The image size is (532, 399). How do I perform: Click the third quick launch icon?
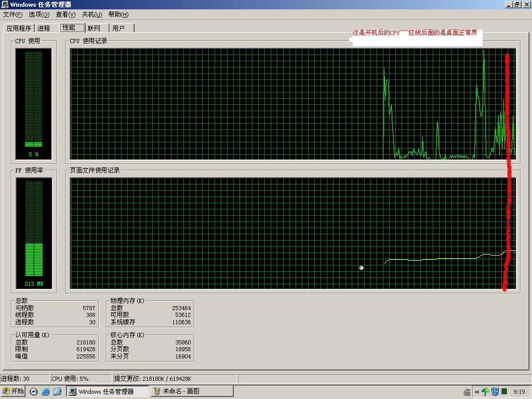click(57, 391)
